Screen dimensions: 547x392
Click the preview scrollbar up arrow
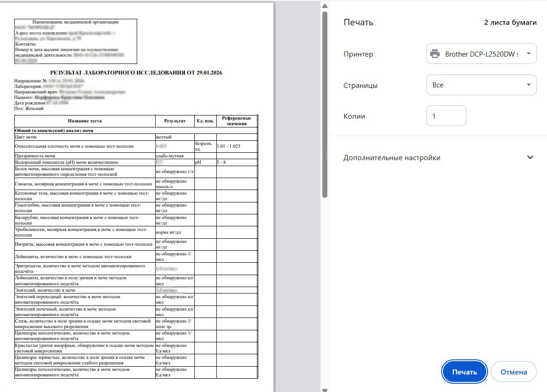point(325,6)
